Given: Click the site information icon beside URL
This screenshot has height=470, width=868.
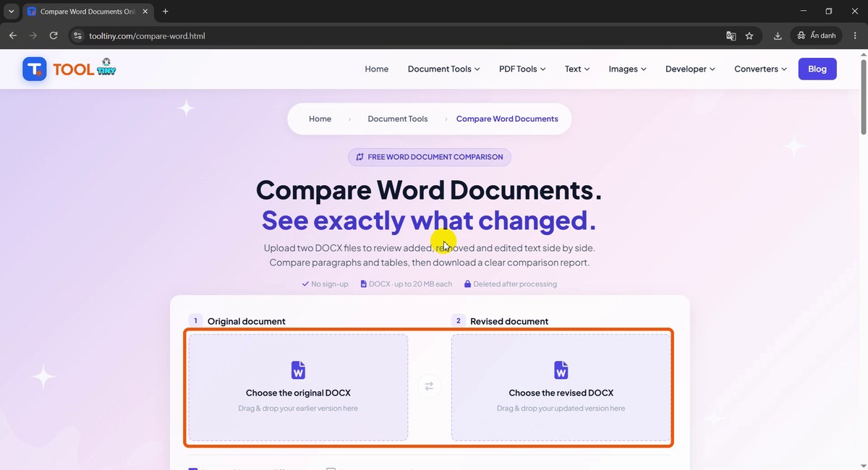Looking at the screenshot, I should pos(79,35).
